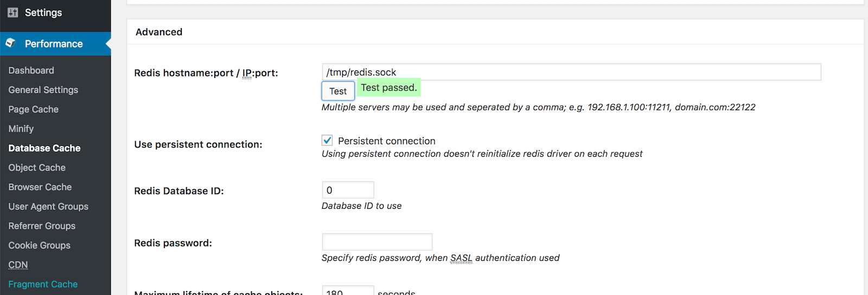Click the 'Test passed.' status message
The image size is (868, 295).
click(389, 88)
